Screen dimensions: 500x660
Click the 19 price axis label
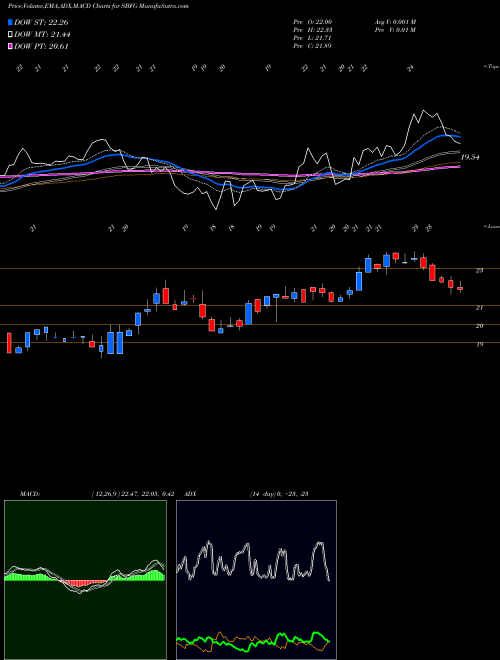(x=479, y=344)
